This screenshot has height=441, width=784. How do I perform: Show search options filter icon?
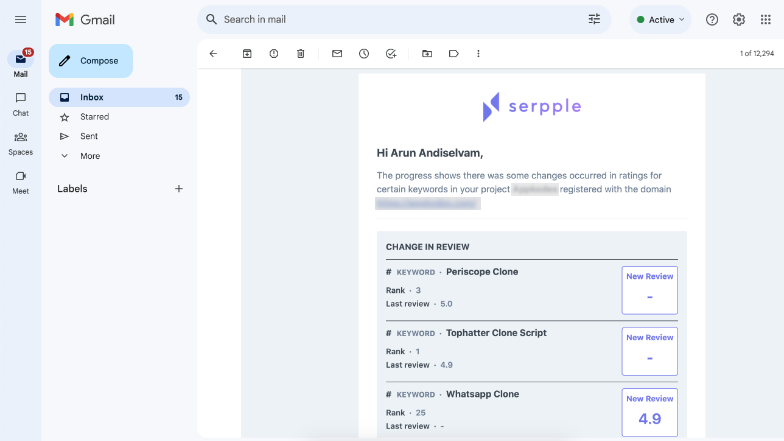point(594,20)
